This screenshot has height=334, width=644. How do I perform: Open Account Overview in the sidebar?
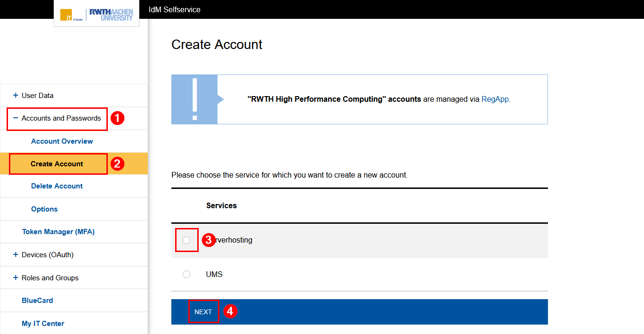point(62,141)
